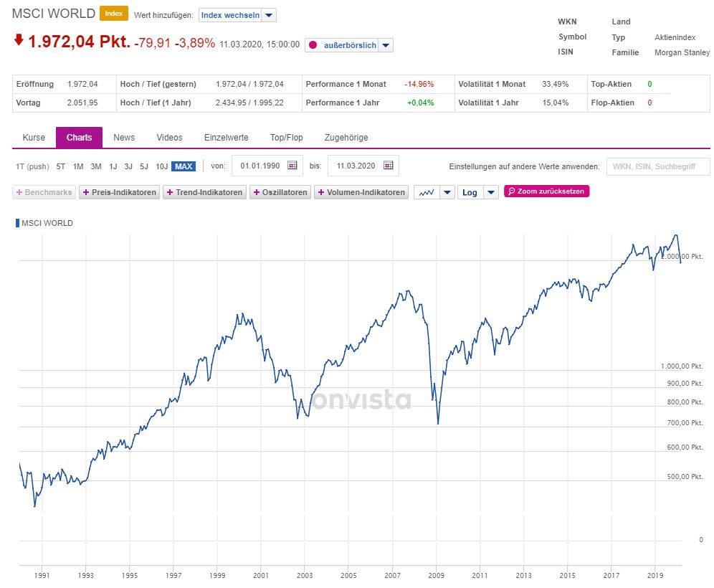This screenshot has width=714, height=588.
Task: Click the WKN, ISIN, Suchbegriff search field
Action: click(657, 166)
